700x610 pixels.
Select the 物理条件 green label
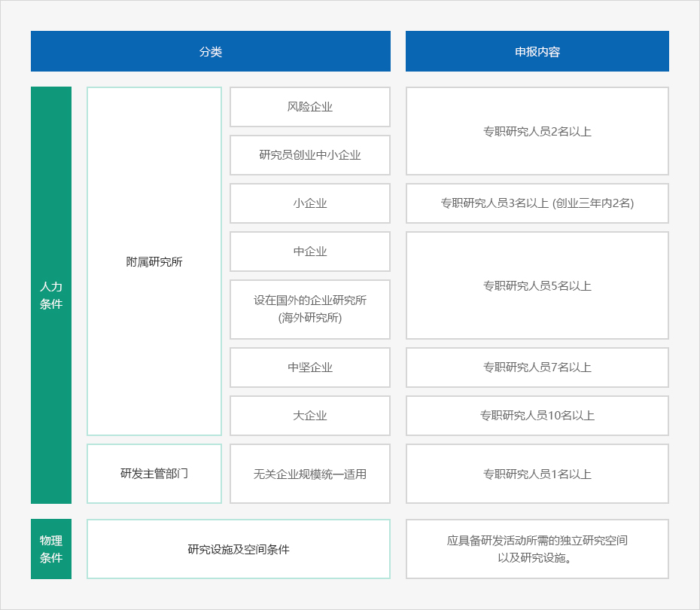pyautogui.click(x=51, y=549)
